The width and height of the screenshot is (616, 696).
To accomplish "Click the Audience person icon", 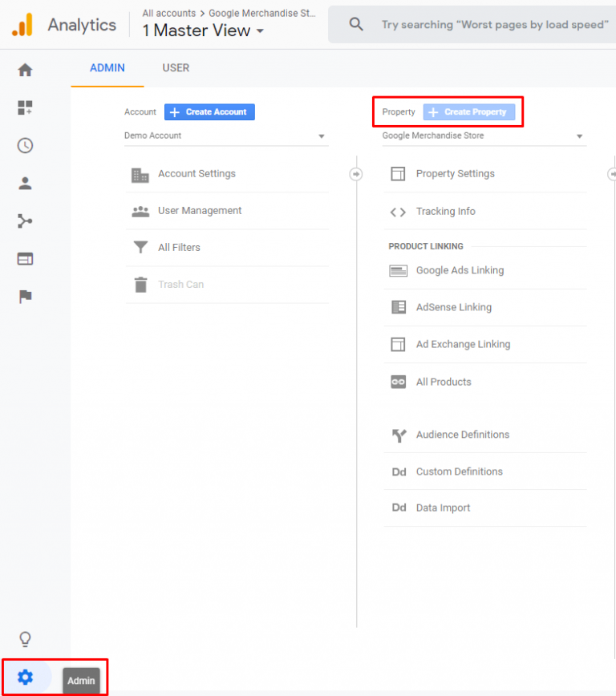I will click(x=25, y=183).
